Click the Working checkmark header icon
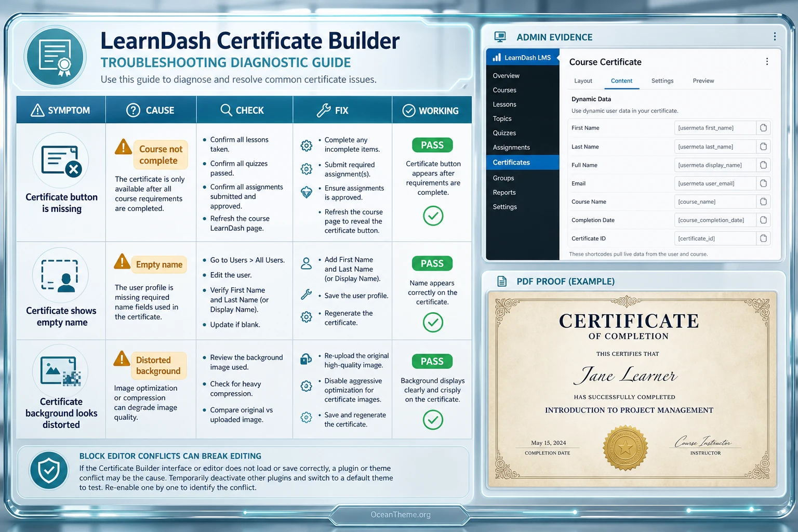Image resolution: width=798 pixels, height=532 pixels. pos(409,111)
